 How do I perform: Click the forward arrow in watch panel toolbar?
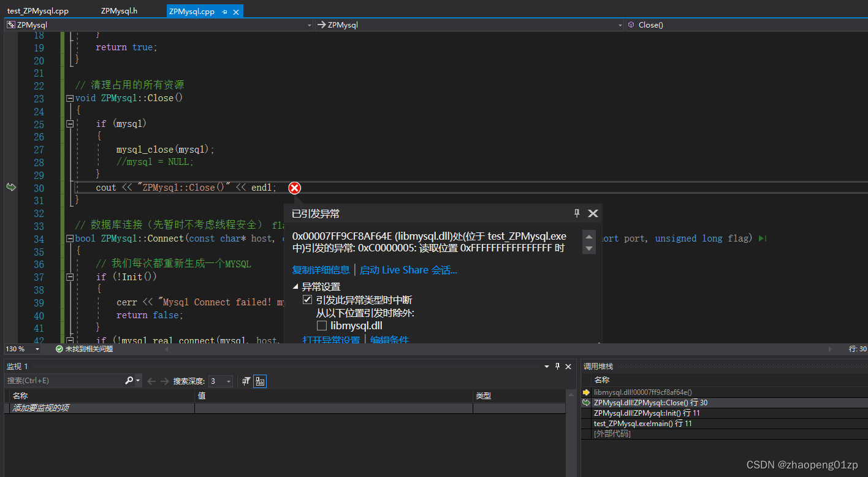164,381
